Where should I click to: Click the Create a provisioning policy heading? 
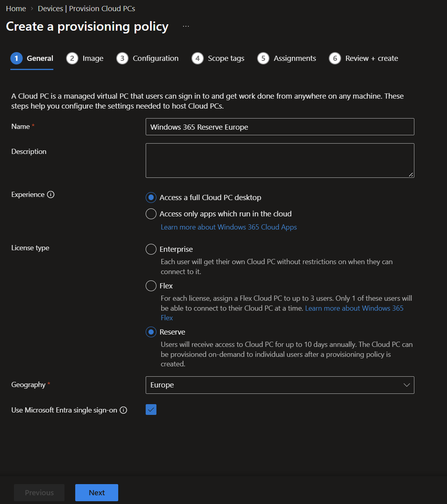(x=87, y=27)
